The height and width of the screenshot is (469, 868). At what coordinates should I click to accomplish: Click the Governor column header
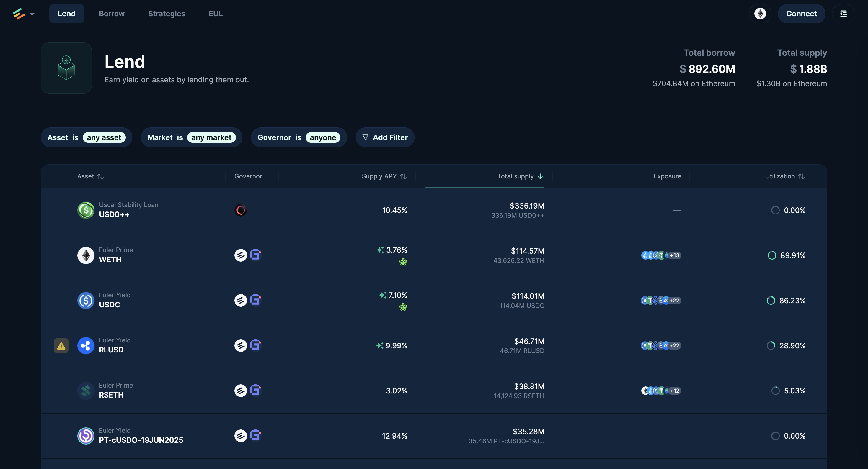pos(248,176)
